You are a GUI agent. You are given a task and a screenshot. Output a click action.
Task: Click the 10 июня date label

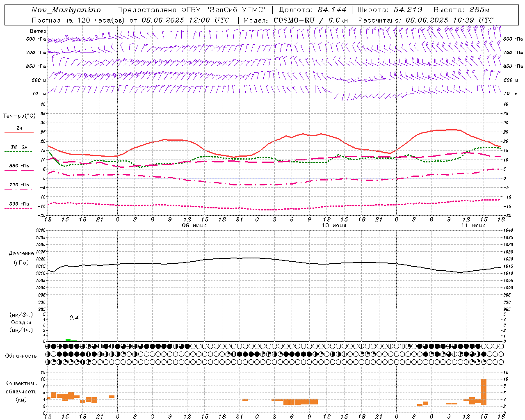click(x=333, y=226)
